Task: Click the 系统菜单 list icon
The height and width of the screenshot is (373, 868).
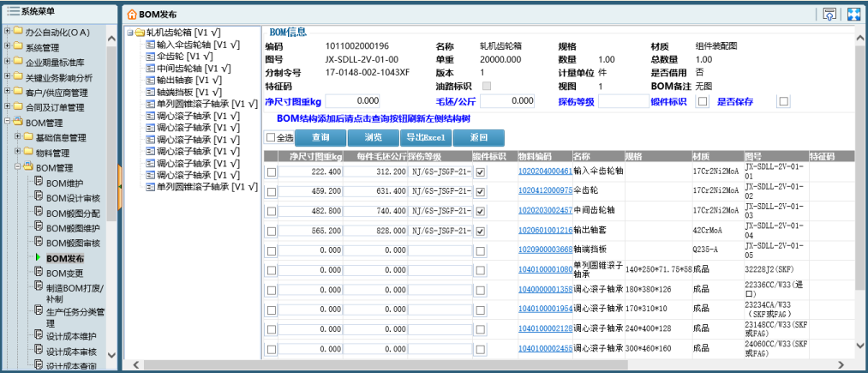Action: (13, 11)
